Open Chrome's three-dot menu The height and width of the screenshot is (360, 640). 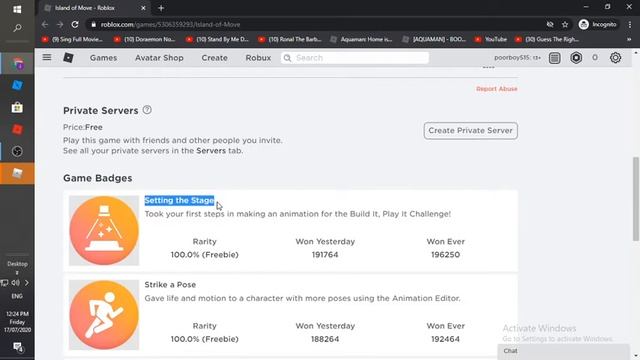click(630, 24)
